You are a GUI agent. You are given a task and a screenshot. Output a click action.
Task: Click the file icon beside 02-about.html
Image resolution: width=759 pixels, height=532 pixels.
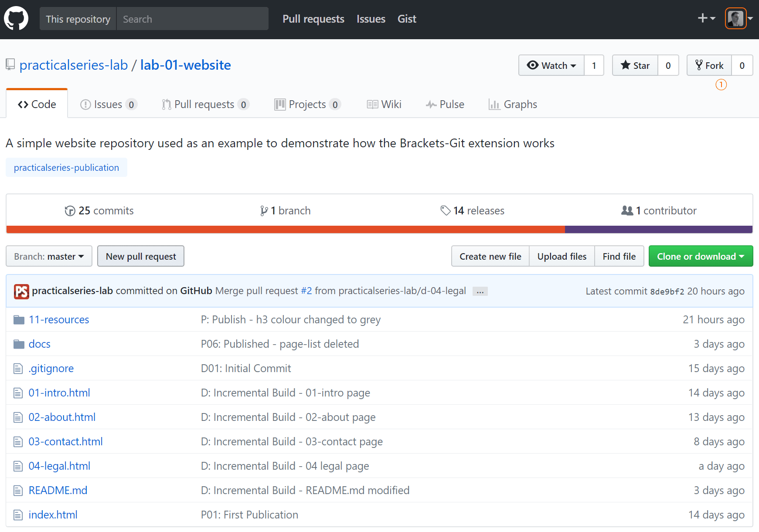[18, 417]
